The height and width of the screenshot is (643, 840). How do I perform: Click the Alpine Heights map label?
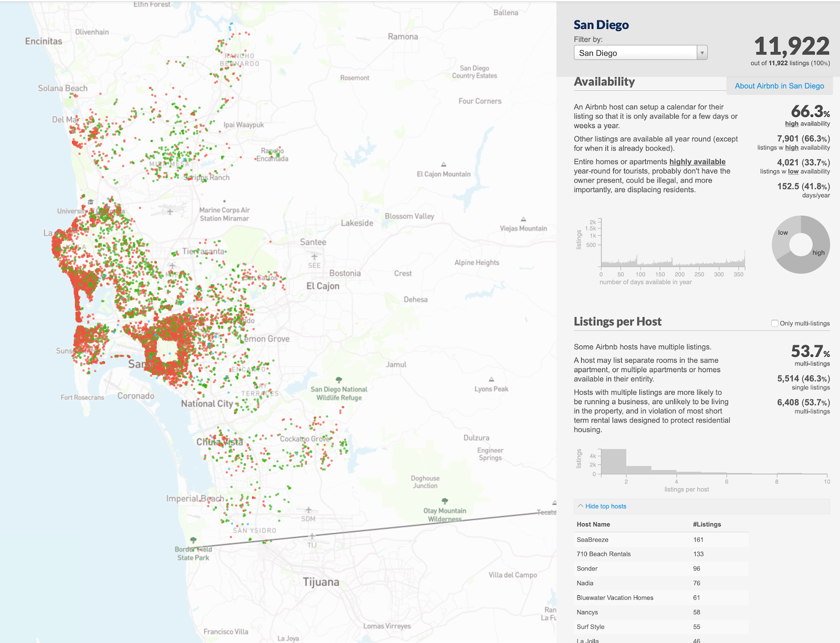tap(477, 262)
